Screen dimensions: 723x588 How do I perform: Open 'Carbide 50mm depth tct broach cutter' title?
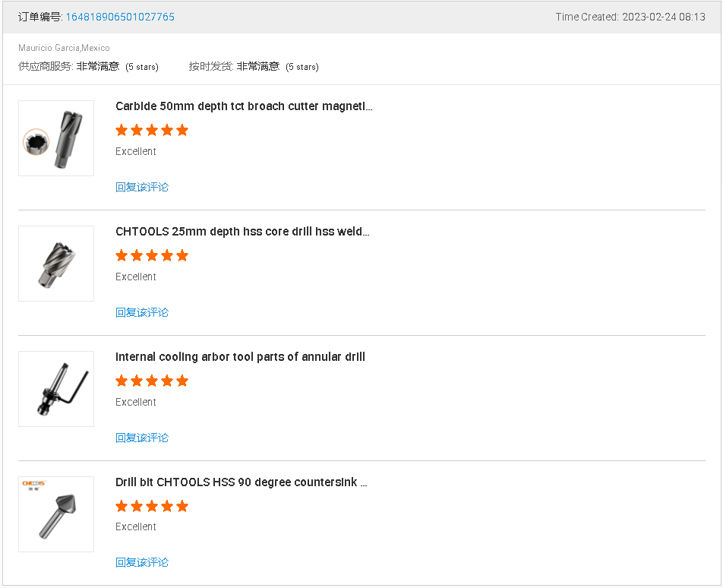tap(244, 106)
